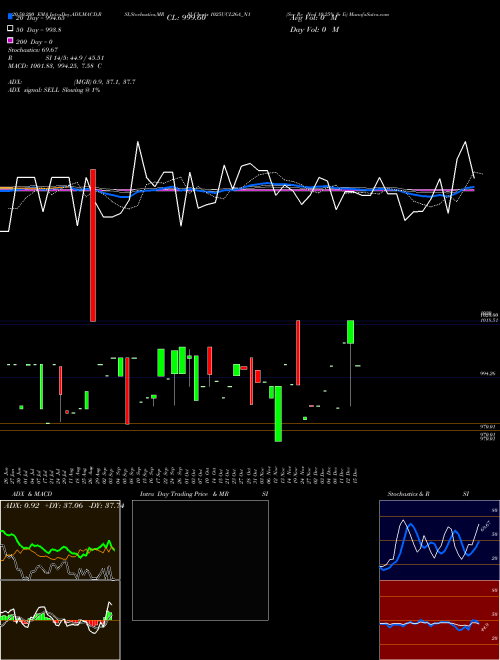Click the 'ADX signal: SELL' text
500x660 pixels.
tap(34, 90)
